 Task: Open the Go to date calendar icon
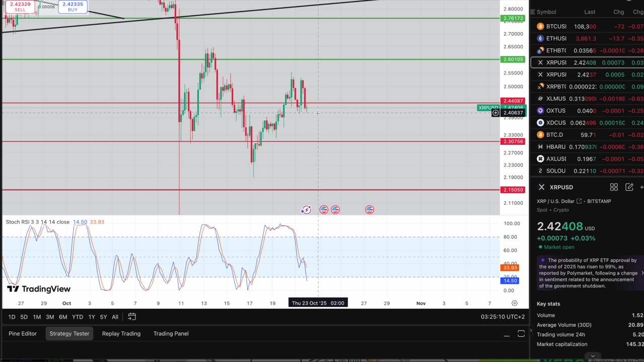(x=132, y=317)
